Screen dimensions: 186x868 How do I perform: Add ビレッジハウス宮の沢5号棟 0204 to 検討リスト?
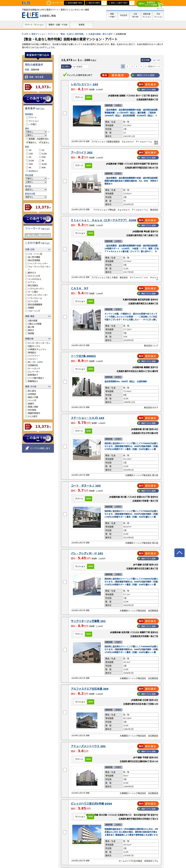click(148, 809)
